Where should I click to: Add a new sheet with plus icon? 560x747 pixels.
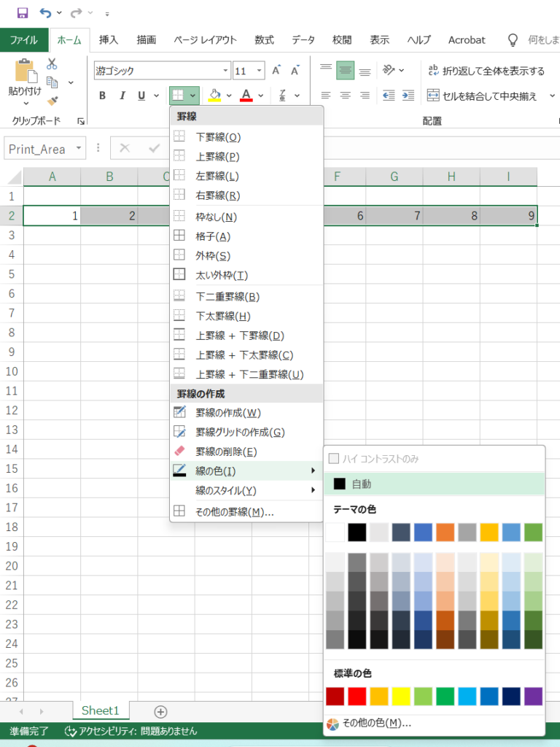pyautogui.click(x=160, y=711)
